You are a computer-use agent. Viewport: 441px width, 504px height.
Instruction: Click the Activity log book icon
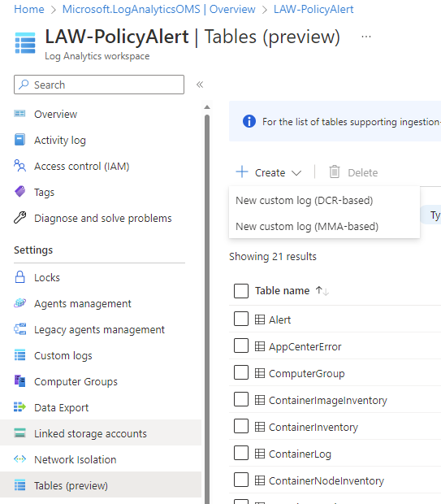(x=19, y=140)
